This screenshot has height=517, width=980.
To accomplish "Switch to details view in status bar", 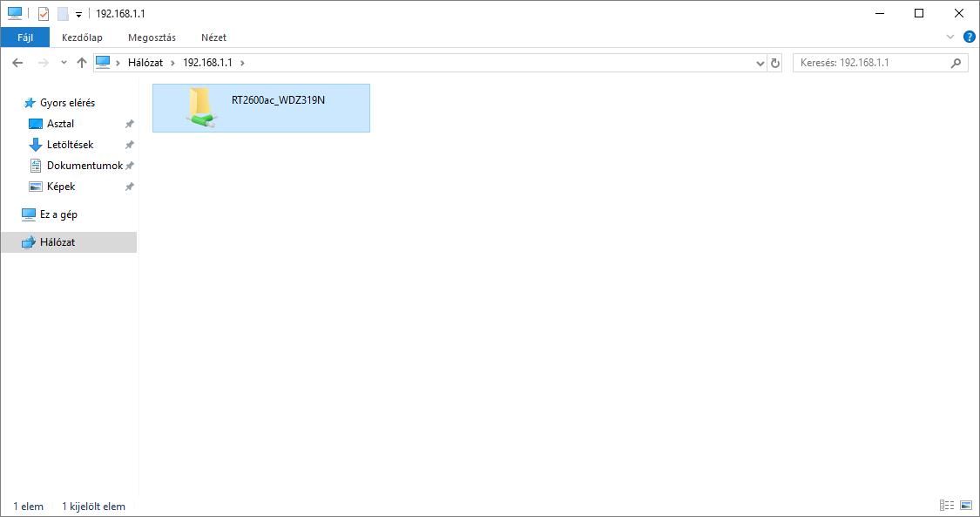I will 947,505.
